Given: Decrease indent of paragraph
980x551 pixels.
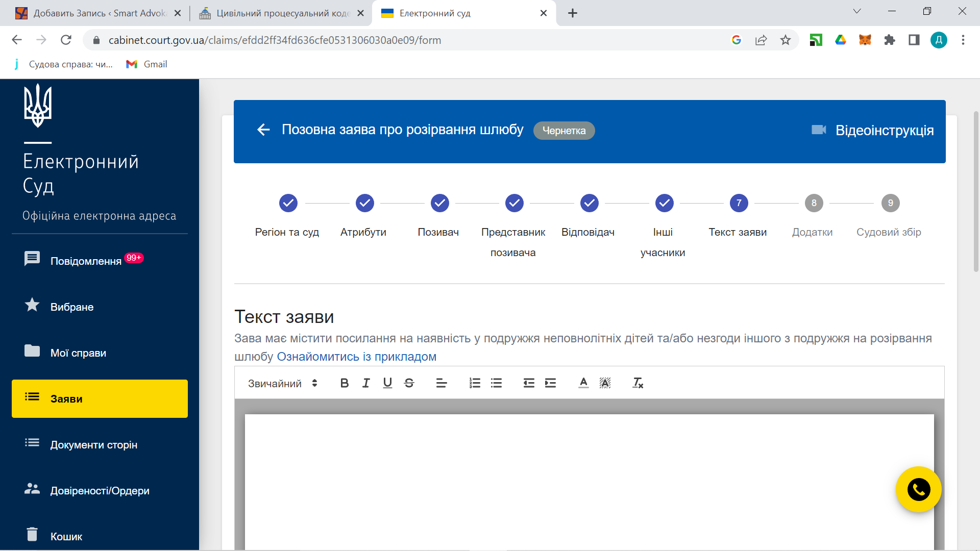Looking at the screenshot, I should [x=529, y=383].
